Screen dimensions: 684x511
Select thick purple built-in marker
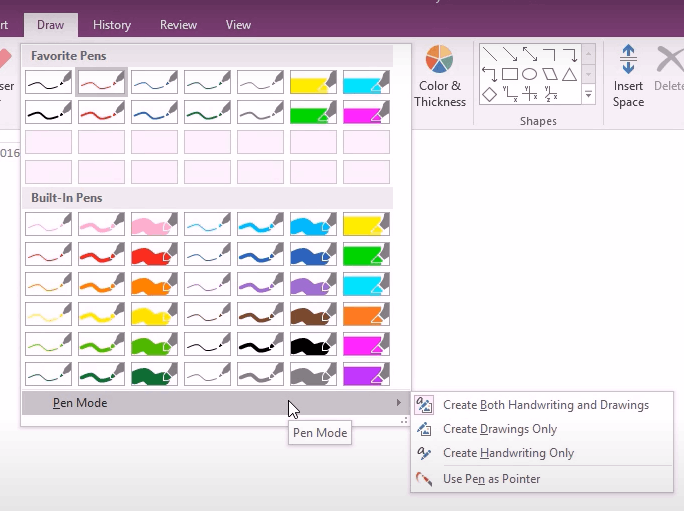[313, 284]
